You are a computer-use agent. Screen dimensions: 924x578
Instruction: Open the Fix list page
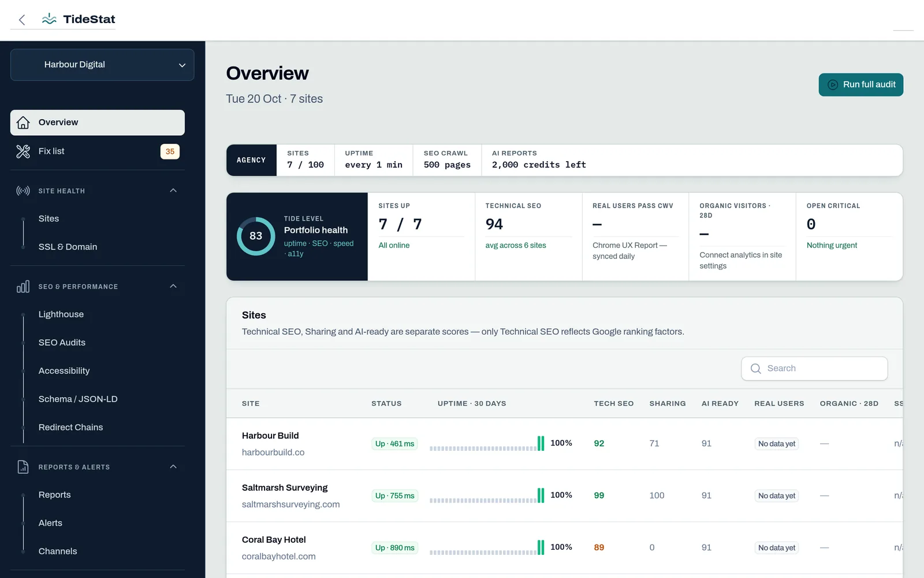point(98,151)
